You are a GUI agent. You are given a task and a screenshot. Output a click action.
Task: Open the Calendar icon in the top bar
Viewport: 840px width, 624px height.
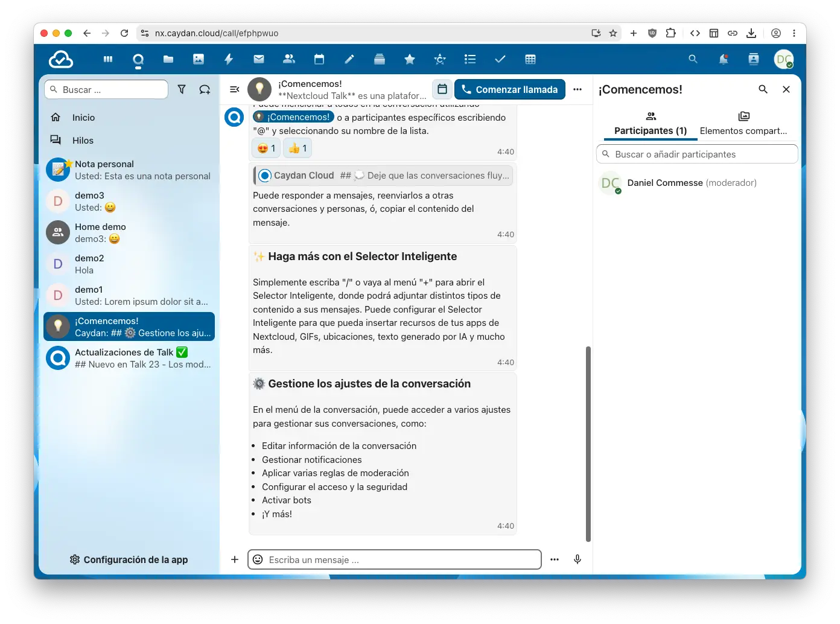click(319, 59)
